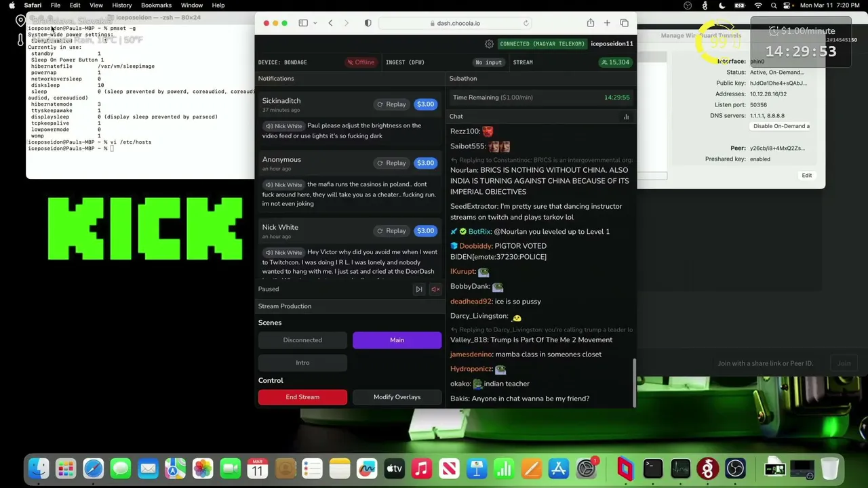The width and height of the screenshot is (868, 488).
Task: Toggle notification sound mute icon
Action: 435,289
